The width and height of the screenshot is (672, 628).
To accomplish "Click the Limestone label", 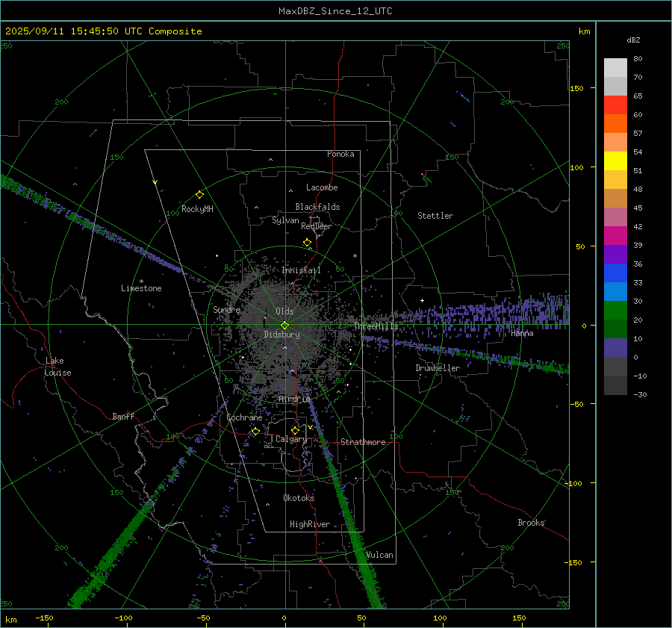I will click(141, 288).
